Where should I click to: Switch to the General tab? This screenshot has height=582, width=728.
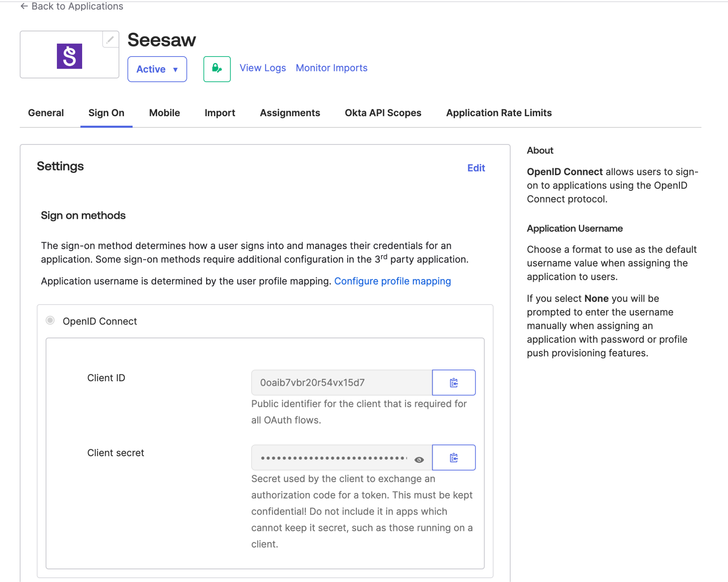click(46, 113)
